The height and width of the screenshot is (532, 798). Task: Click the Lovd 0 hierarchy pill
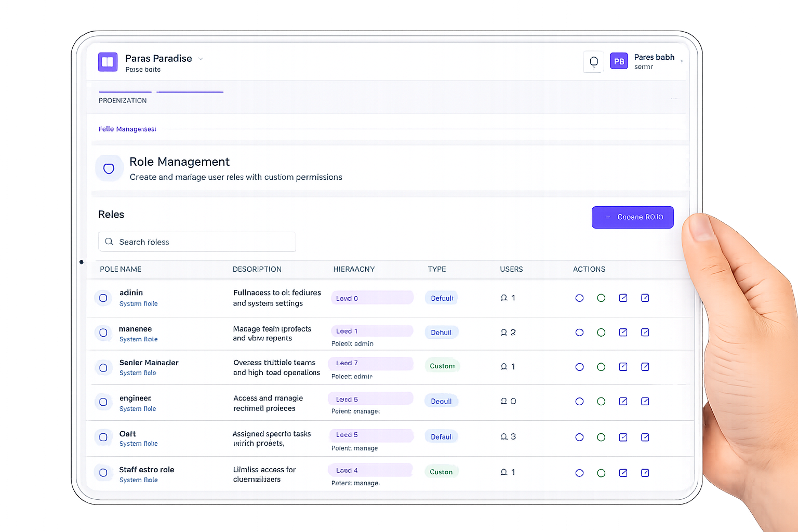pos(372,298)
